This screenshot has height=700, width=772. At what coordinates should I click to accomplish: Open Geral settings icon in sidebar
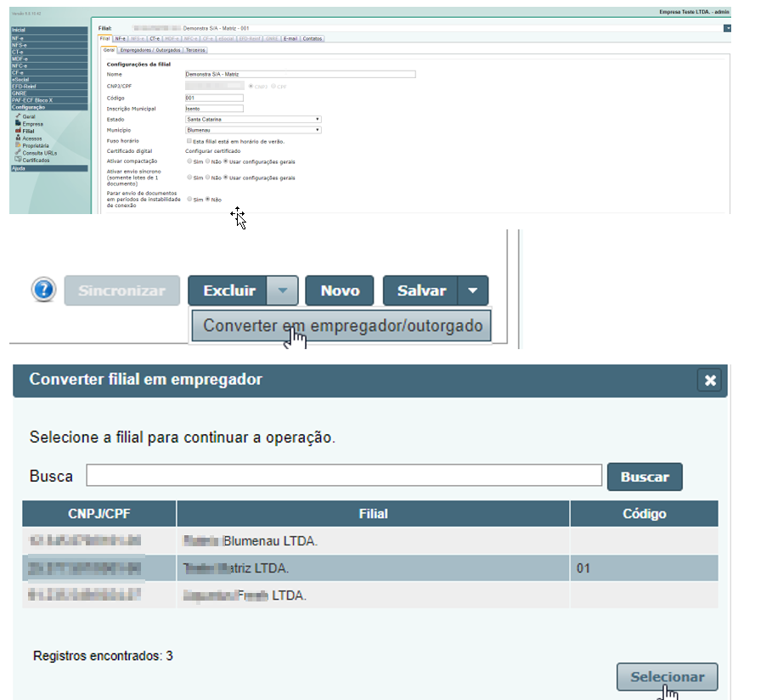click(17, 116)
